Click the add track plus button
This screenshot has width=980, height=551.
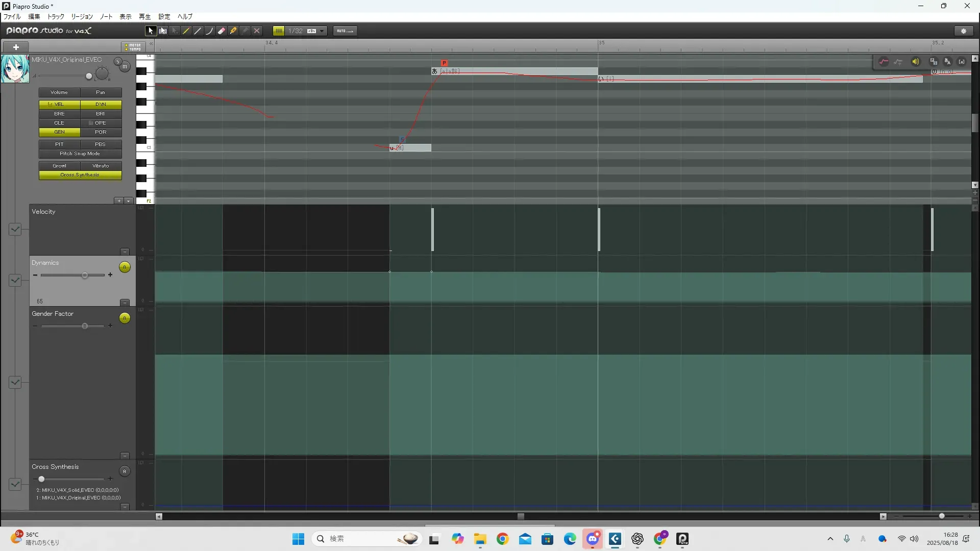[16, 47]
